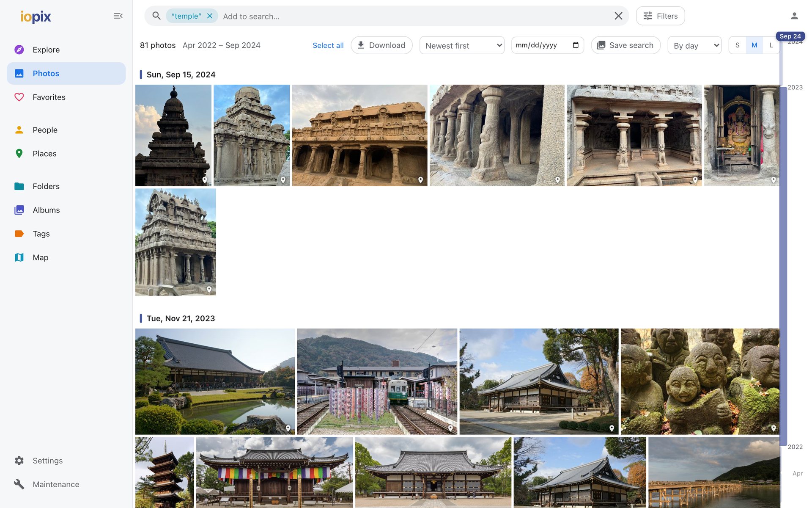This screenshot has width=812, height=508.
Task: Open Settings gear icon
Action: pyautogui.click(x=19, y=461)
